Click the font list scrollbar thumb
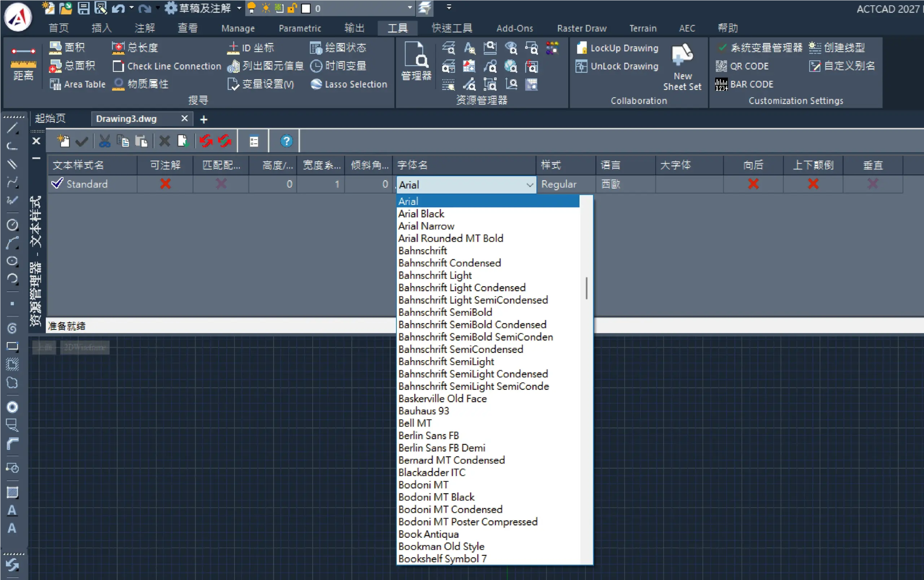Screen dimensions: 924x580 click(586, 288)
